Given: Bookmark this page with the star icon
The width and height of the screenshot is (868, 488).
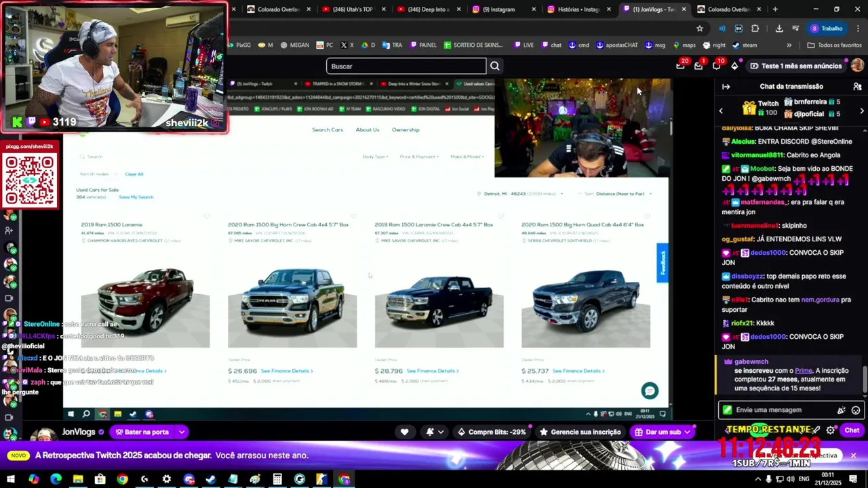Looking at the screenshot, I should (x=700, y=28).
